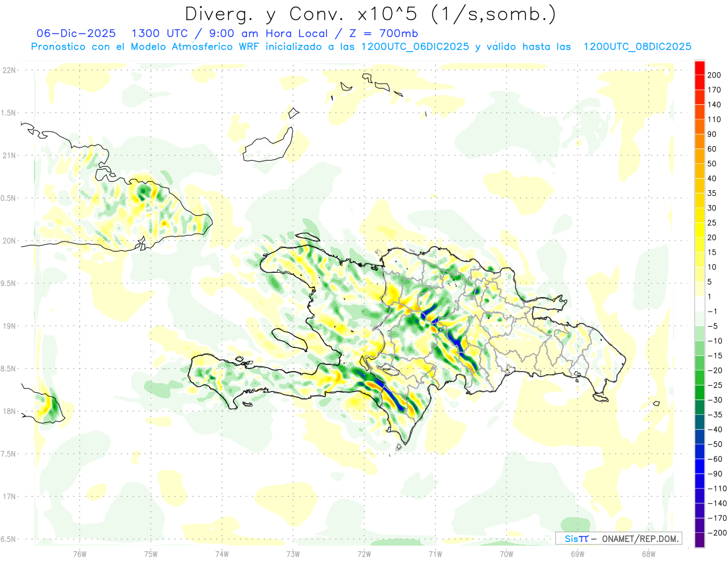Click the '73W' longitude label
Screen dimensions: 728x562
pyautogui.click(x=293, y=554)
